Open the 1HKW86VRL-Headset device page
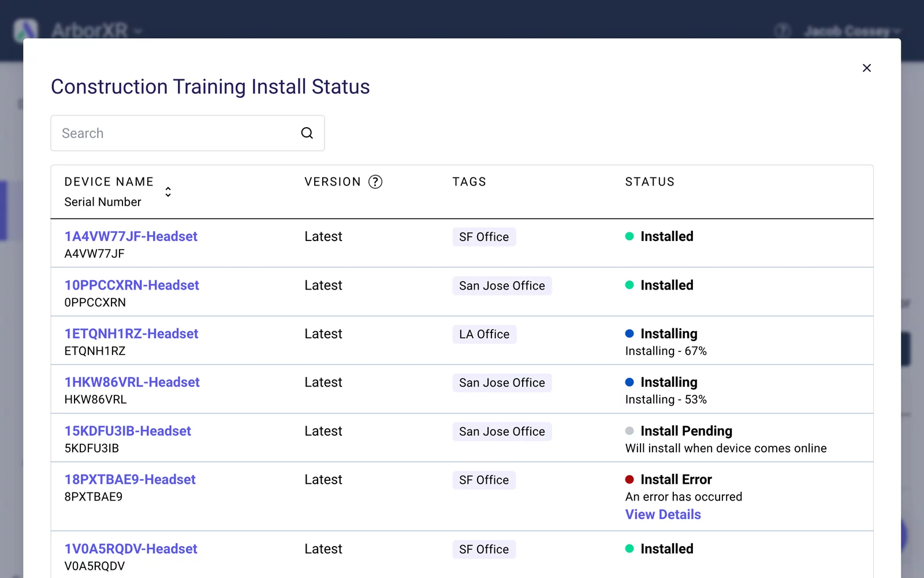 pyautogui.click(x=132, y=382)
